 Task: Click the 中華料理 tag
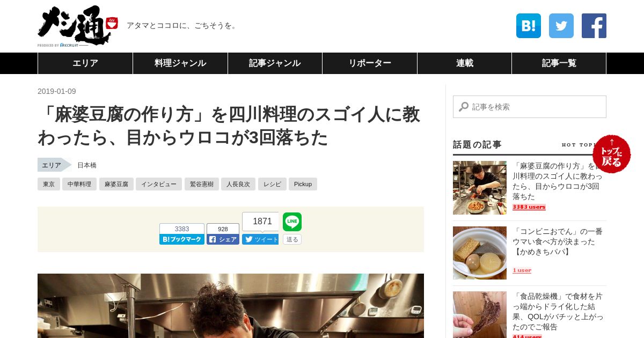(x=79, y=184)
